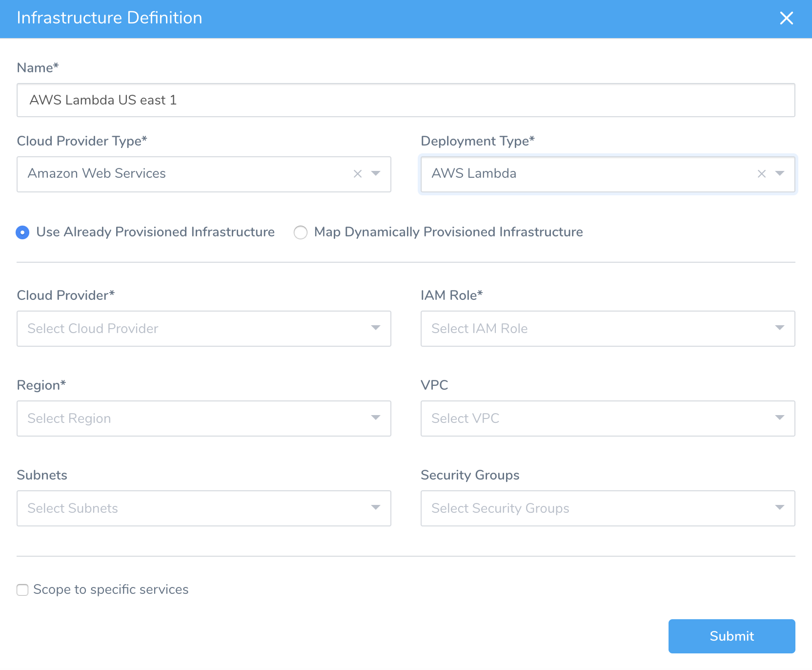Click the Select Cloud Provider arrow icon
812x670 pixels.
376,328
